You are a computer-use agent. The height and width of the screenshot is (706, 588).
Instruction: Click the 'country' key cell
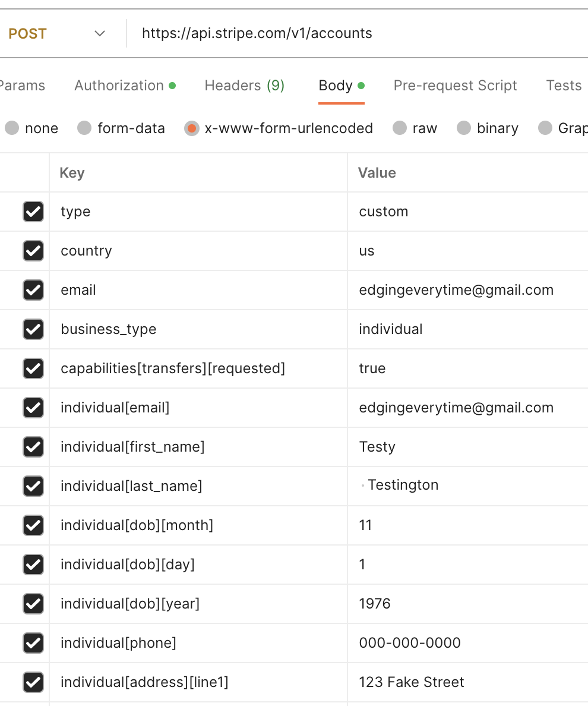[x=198, y=251]
